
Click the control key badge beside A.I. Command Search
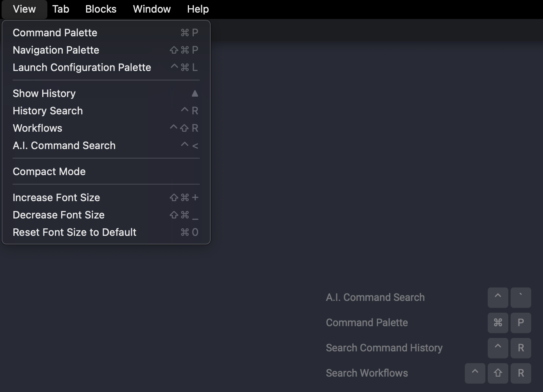click(x=498, y=297)
